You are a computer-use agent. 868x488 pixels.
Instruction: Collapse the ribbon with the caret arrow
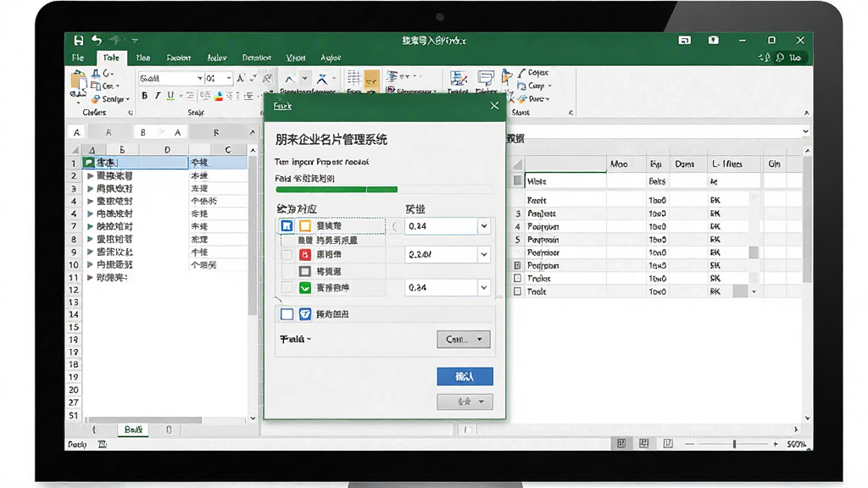click(x=806, y=113)
